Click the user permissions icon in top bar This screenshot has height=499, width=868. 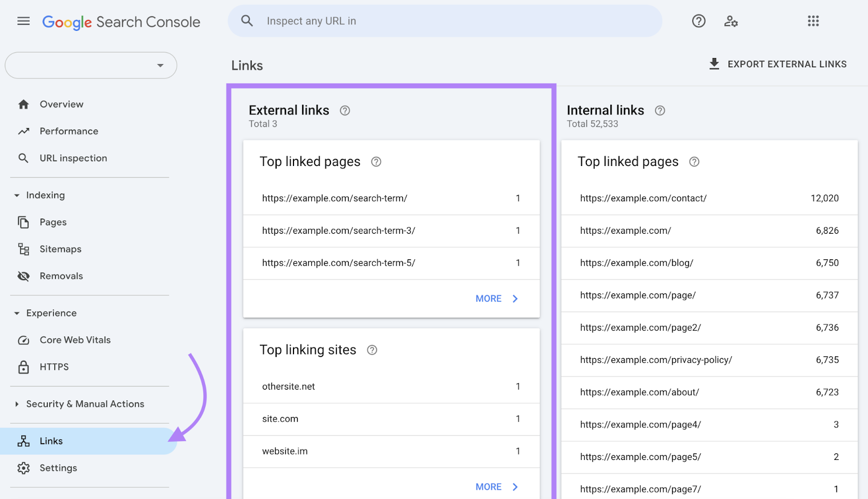coord(731,21)
